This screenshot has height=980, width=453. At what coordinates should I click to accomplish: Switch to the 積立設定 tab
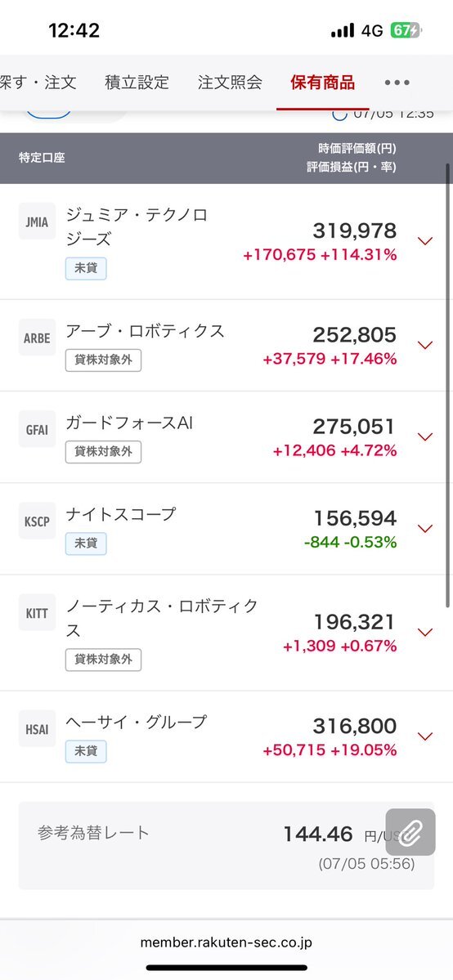point(137,83)
